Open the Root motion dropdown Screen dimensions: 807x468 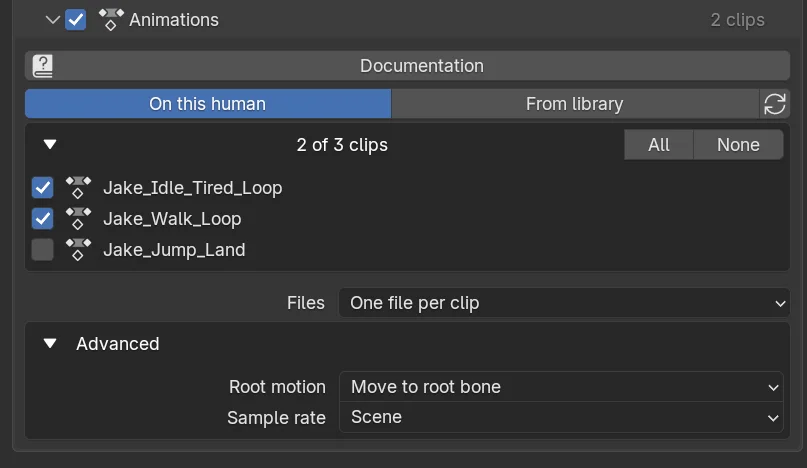(562, 387)
